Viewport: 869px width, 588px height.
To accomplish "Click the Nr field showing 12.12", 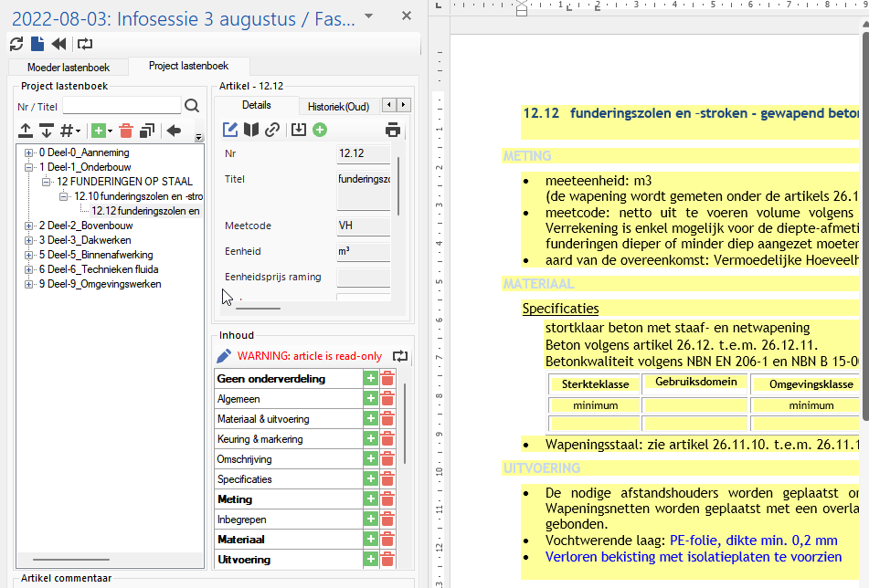I will click(x=364, y=153).
